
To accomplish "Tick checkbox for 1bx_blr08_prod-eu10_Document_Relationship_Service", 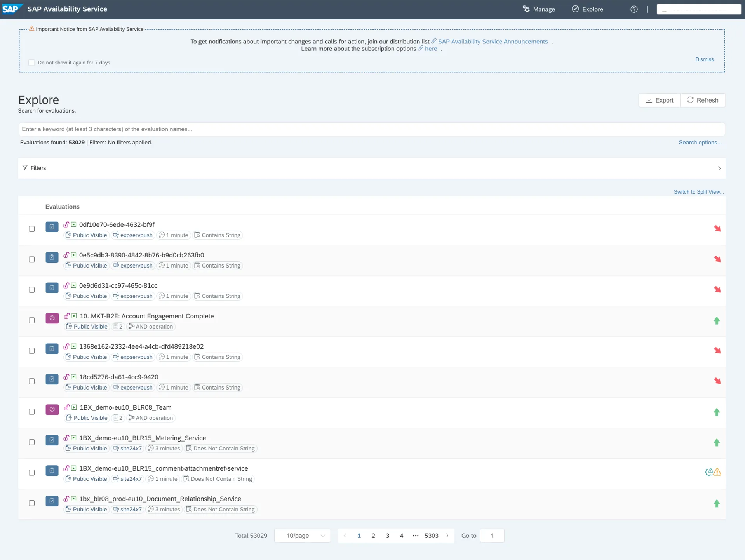I will coord(32,503).
